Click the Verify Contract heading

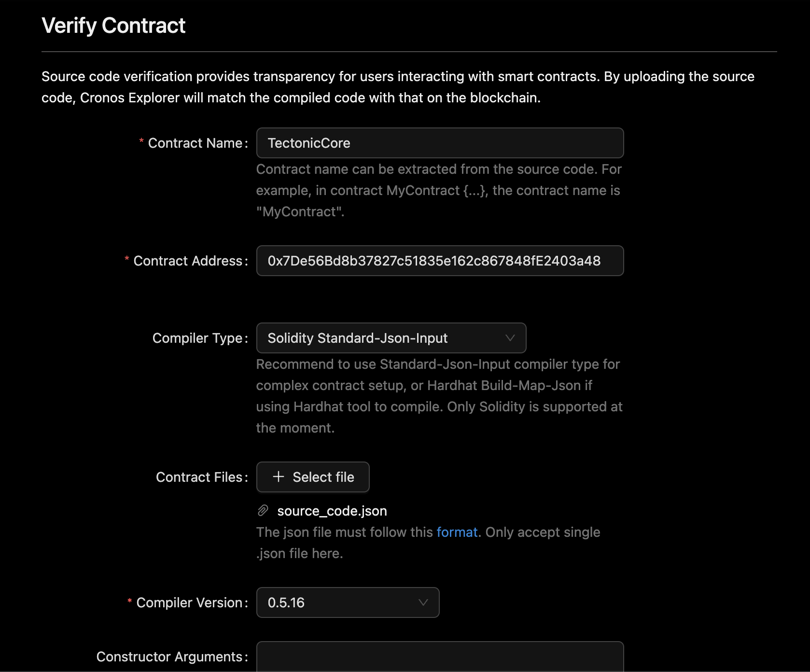113,26
